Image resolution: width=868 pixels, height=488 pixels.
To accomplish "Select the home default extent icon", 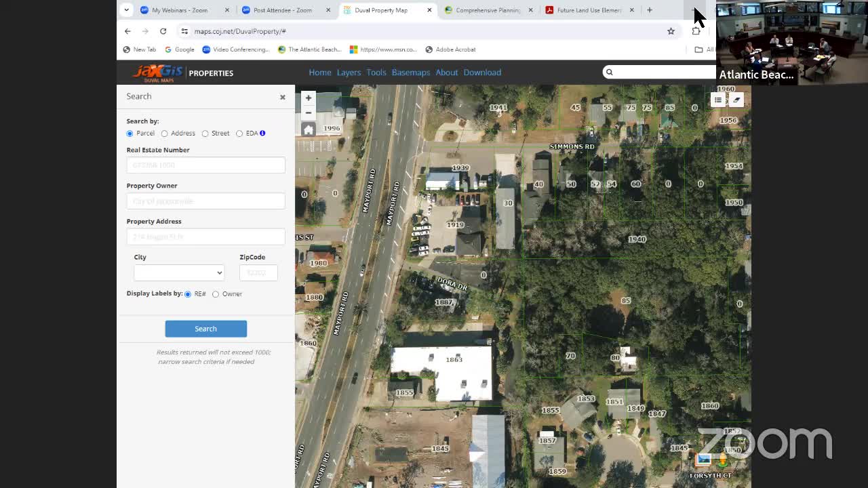I will coord(309,129).
